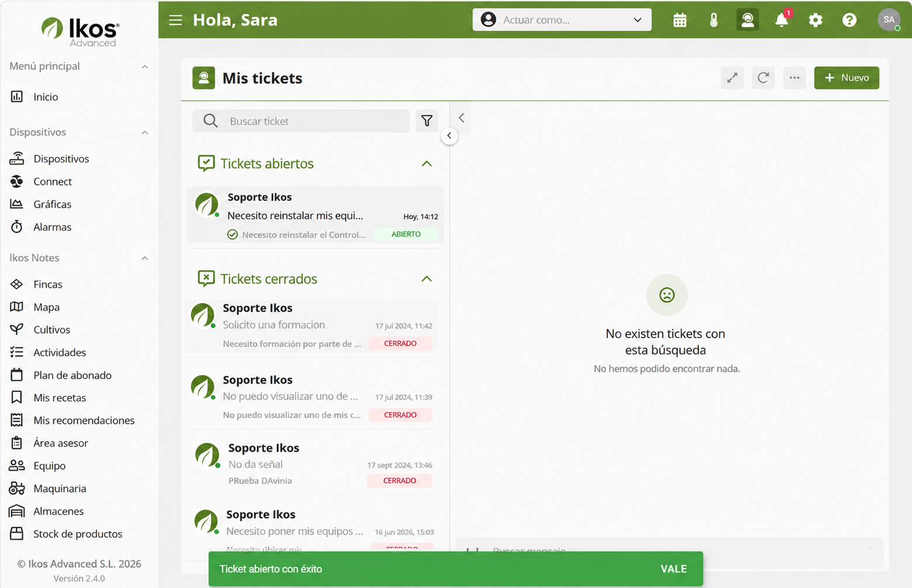Click the ABIERTO status badge
The width and height of the screenshot is (912, 588).
pos(406,234)
